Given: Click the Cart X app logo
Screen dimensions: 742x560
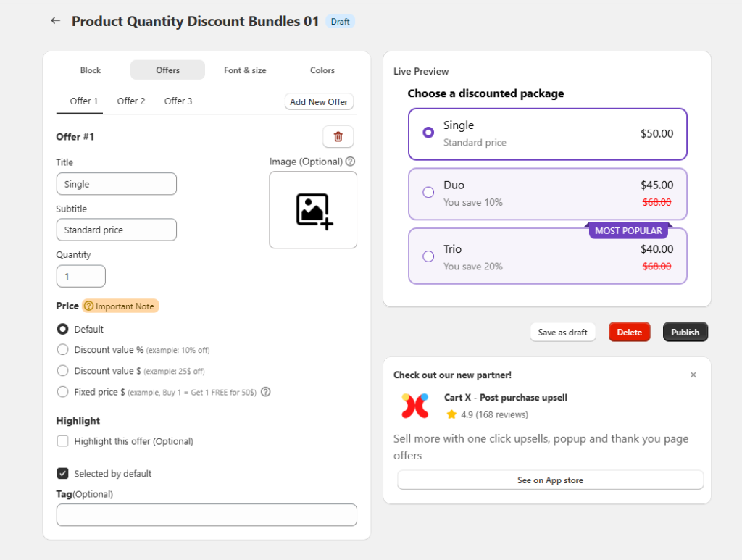Looking at the screenshot, I should [414, 406].
